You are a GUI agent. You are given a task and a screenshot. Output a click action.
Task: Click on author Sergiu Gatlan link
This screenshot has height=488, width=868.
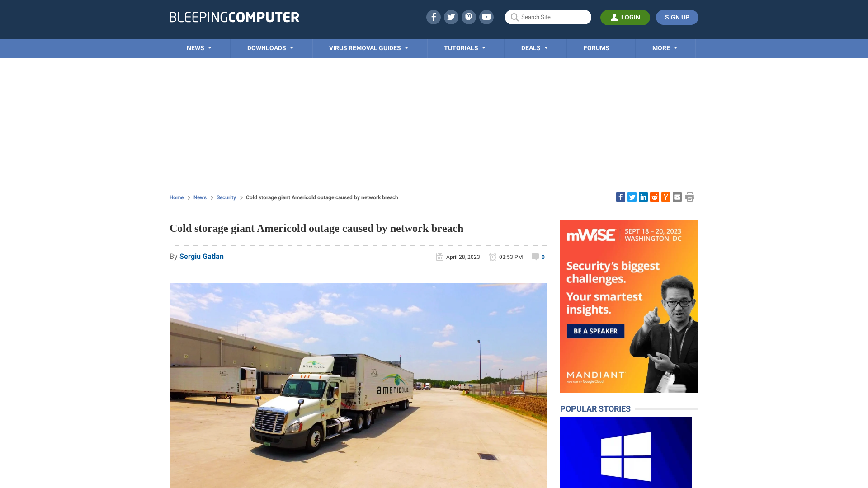(202, 257)
